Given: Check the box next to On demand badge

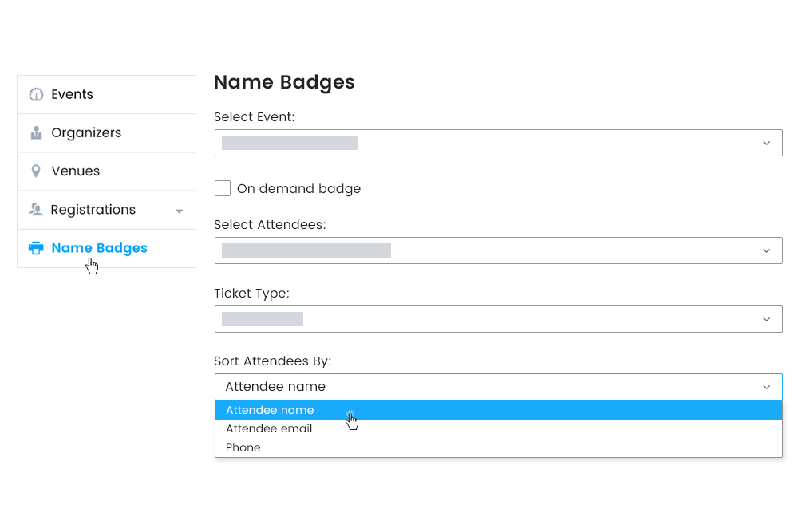Looking at the screenshot, I should point(223,188).
